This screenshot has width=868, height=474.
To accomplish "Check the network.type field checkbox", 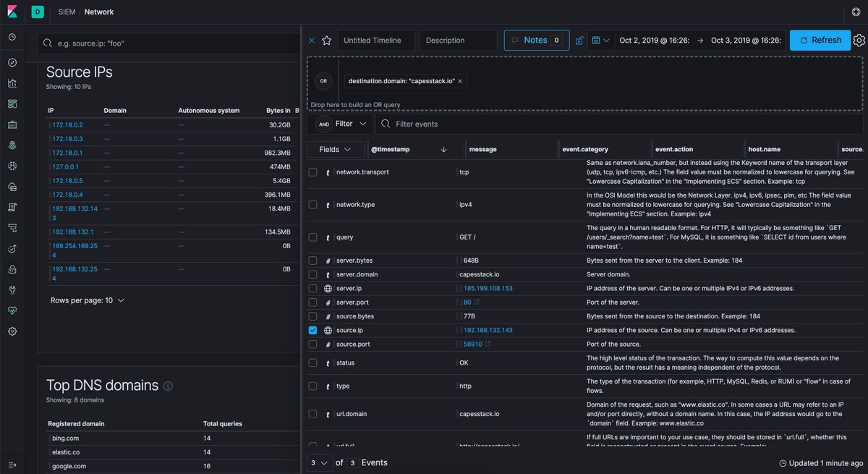I will 312,205.
